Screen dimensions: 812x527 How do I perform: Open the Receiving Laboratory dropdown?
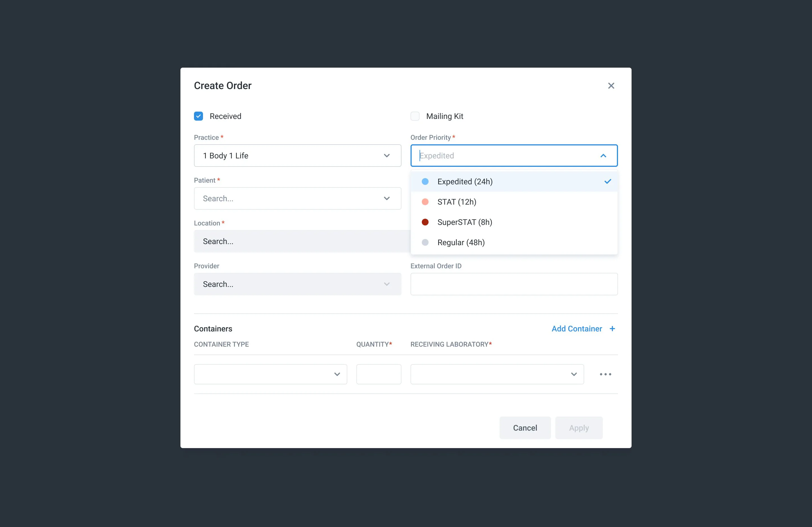[497, 374]
